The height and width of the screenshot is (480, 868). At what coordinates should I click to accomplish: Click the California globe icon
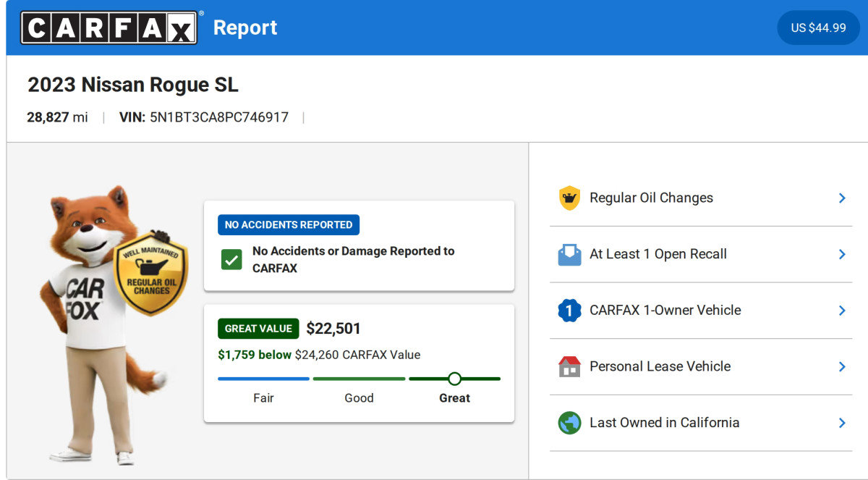coord(569,423)
